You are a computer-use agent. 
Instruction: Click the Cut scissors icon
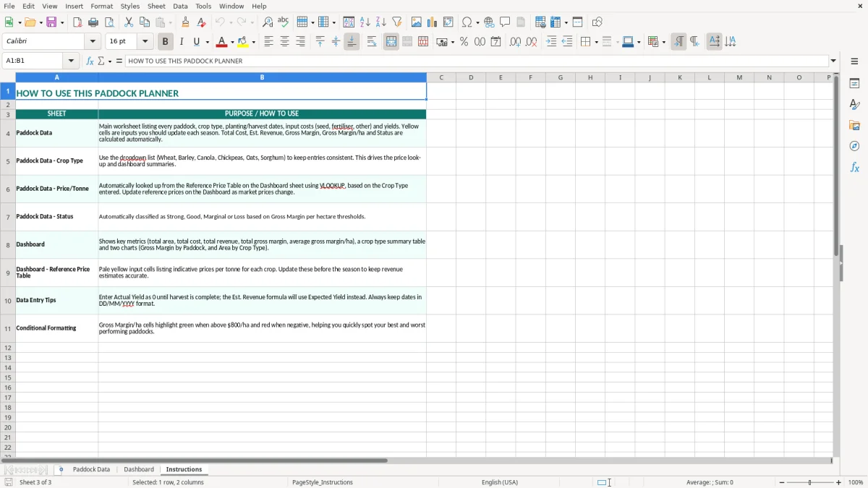click(x=129, y=22)
